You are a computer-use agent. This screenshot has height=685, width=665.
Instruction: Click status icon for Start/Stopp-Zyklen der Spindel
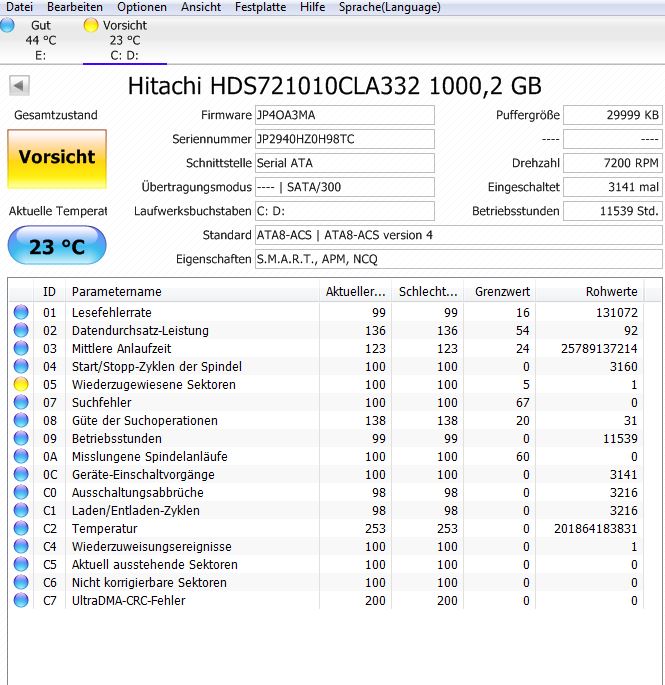tap(21, 366)
